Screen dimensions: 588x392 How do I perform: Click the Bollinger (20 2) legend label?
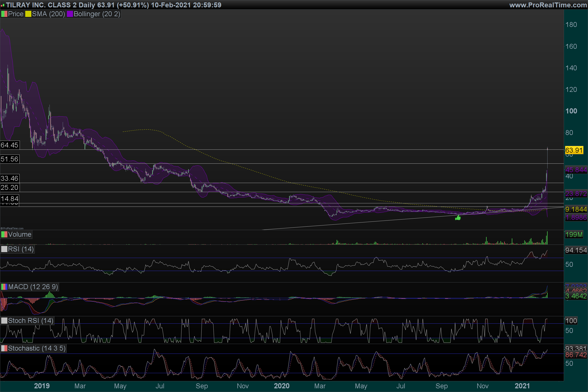[97, 14]
